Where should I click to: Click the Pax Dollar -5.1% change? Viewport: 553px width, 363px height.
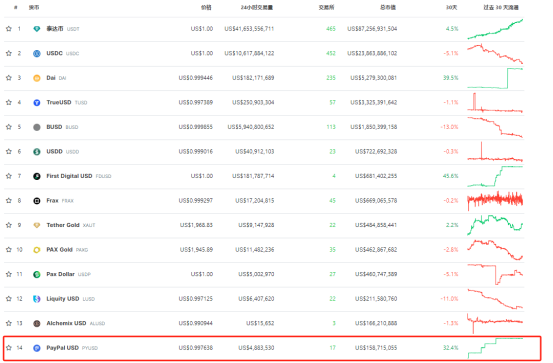click(451, 274)
